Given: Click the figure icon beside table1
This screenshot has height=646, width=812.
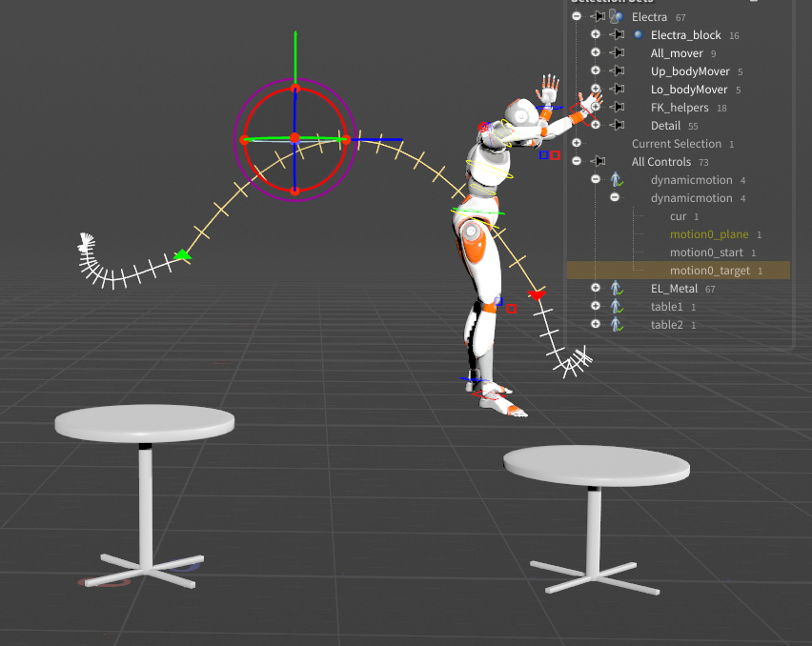Looking at the screenshot, I should tap(617, 307).
